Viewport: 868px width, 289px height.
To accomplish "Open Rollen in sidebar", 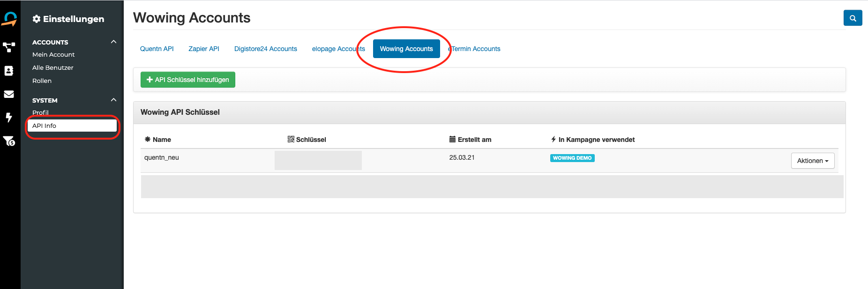I will [42, 81].
